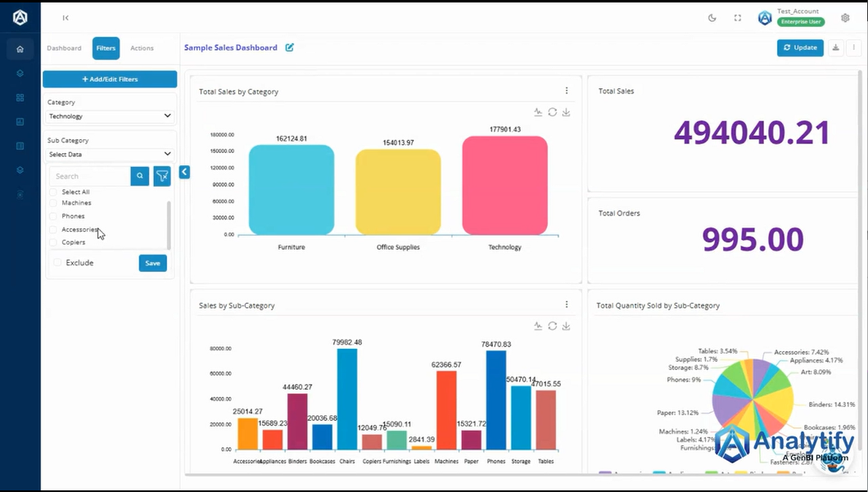Image resolution: width=868 pixels, height=492 pixels.
Task: Click the search magnifier button in filter
Action: click(x=140, y=176)
